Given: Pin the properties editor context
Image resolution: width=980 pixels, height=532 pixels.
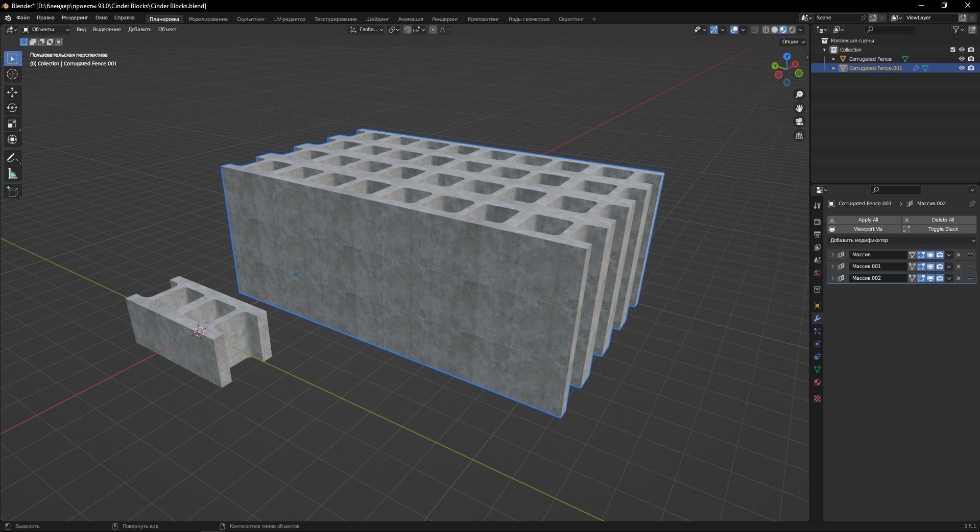Looking at the screenshot, I should [972, 203].
